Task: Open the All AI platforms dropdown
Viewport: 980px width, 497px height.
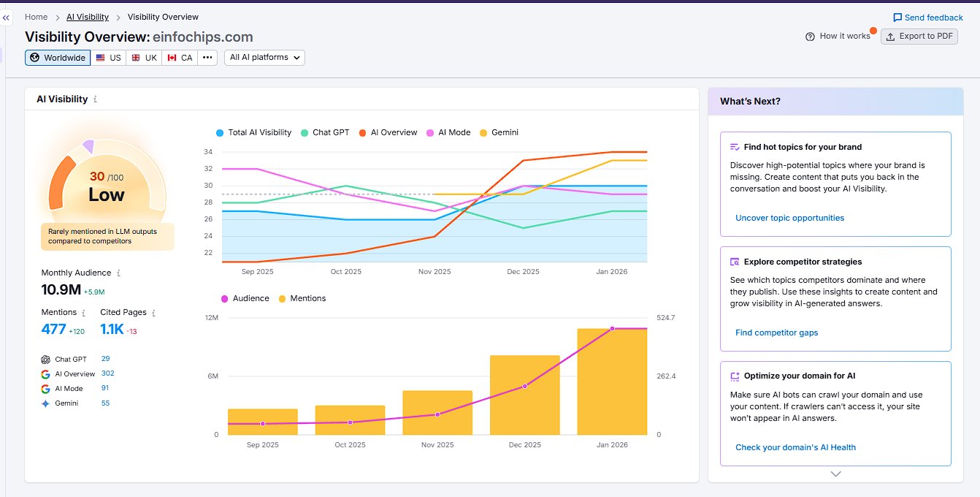Action: tap(264, 57)
